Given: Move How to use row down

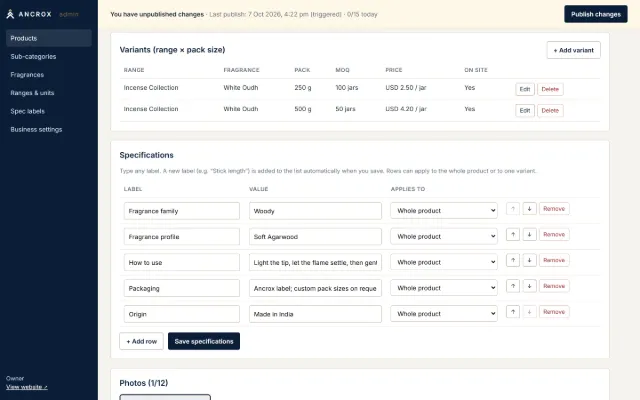Looking at the screenshot, I should 529,260.
